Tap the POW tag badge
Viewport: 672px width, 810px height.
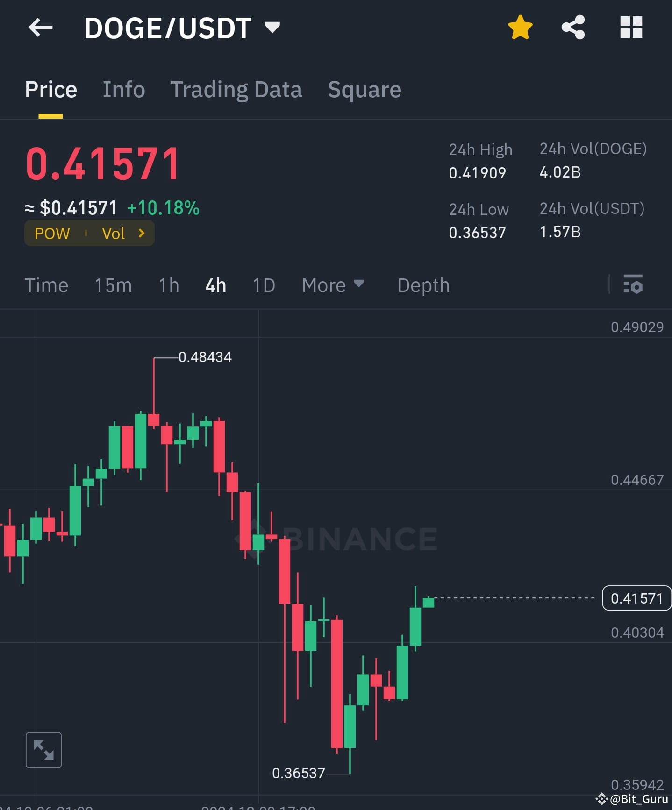51,233
